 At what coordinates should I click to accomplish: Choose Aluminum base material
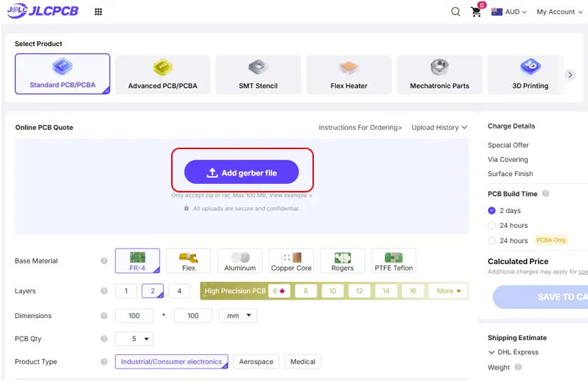240,261
